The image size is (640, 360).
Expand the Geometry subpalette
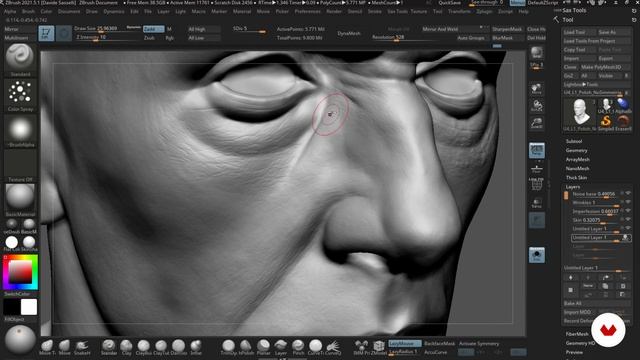(576, 151)
